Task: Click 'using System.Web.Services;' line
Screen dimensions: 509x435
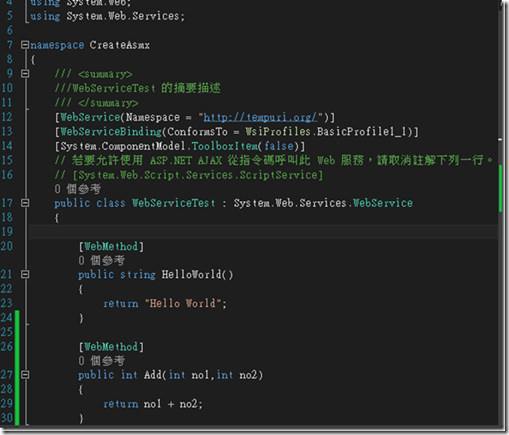Action: click(107, 16)
